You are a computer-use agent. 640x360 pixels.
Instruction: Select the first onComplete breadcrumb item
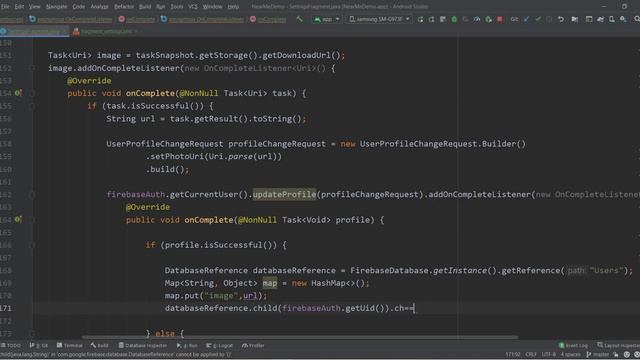[137, 19]
